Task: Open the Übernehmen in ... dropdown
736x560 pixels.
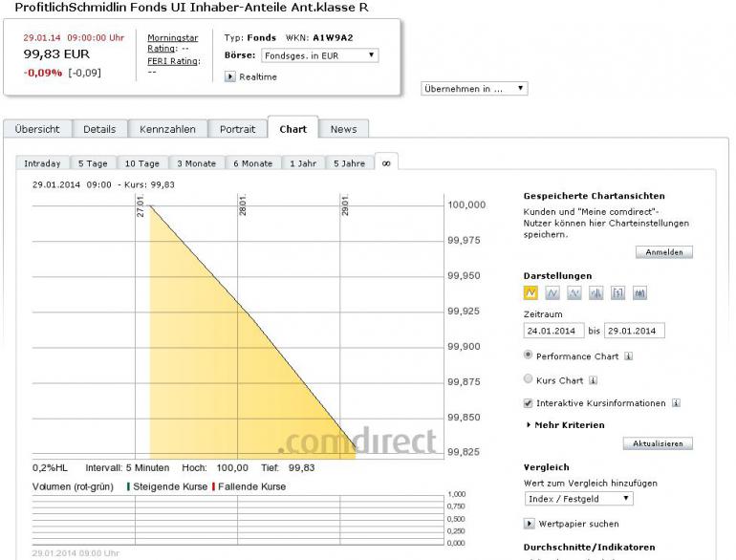Action: tap(474, 88)
